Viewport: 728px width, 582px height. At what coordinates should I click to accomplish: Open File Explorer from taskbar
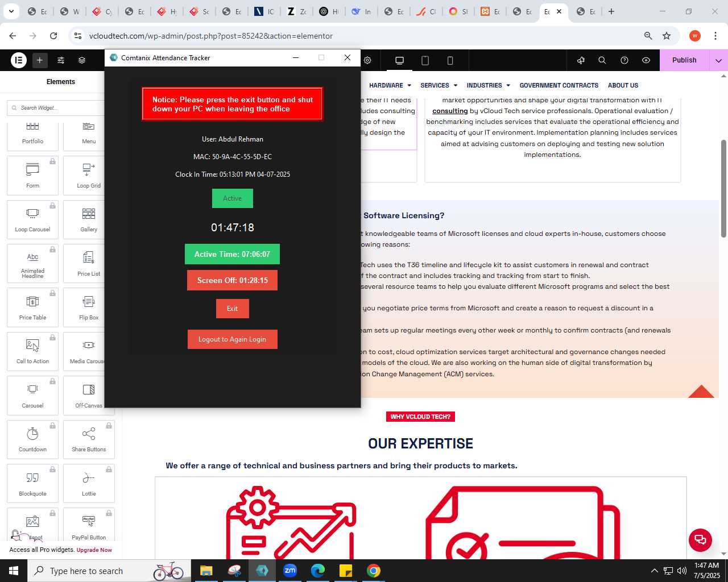coord(206,571)
